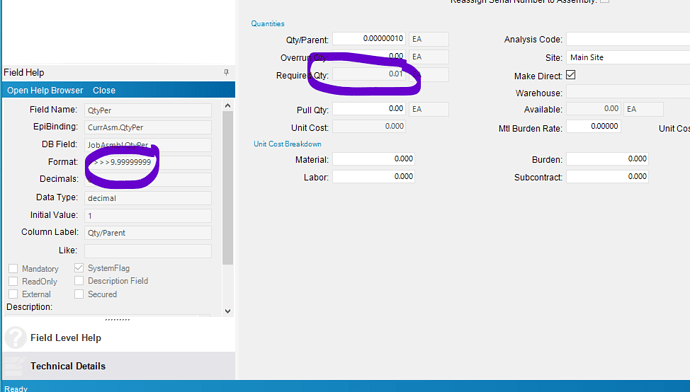Click the Quantities group heading
The width and height of the screenshot is (690, 392).
pos(268,23)
